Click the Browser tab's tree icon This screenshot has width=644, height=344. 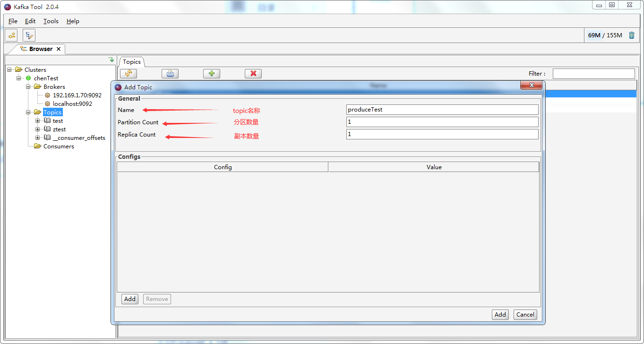coord(24,49)
